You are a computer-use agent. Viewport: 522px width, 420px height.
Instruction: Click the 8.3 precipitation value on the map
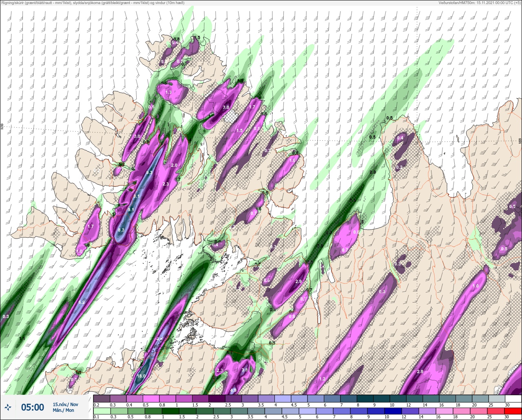click(x=121, y=230)
